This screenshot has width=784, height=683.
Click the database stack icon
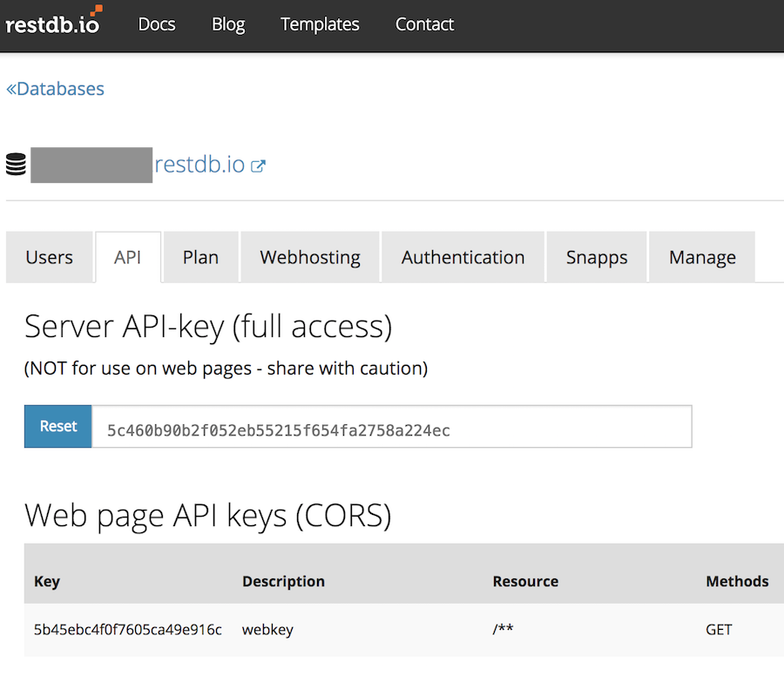tap(16, 165)
